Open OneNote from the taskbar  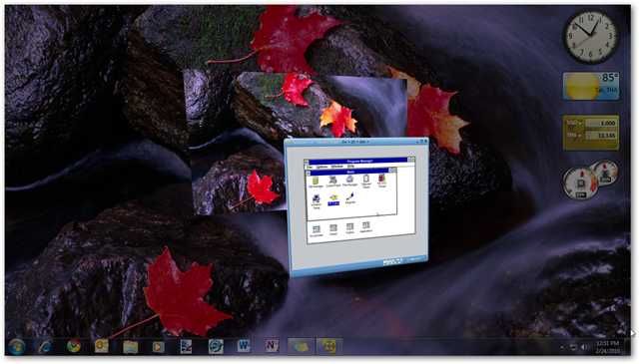pos(272,346)
